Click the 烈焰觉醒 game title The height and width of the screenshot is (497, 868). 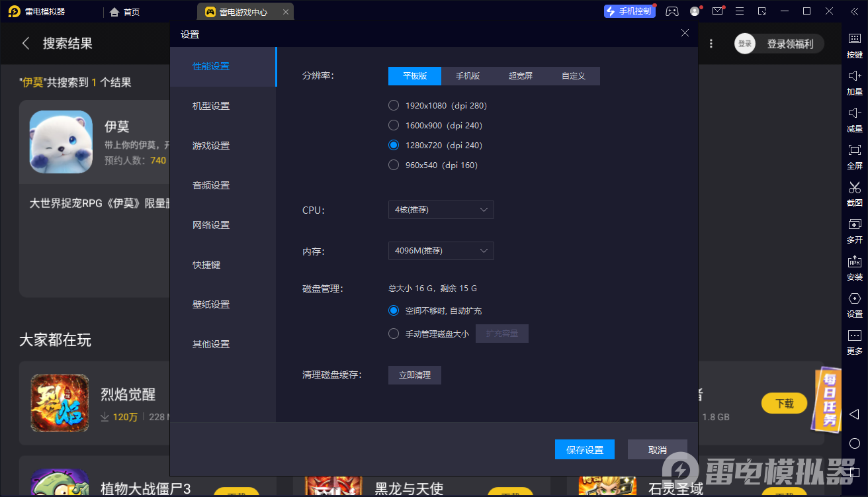(128, 394)
